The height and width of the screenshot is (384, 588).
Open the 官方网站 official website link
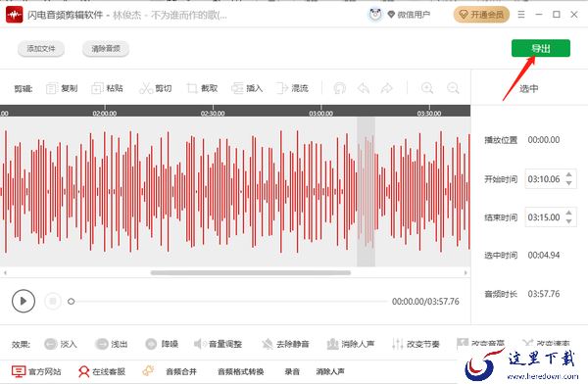click(36, 371)
